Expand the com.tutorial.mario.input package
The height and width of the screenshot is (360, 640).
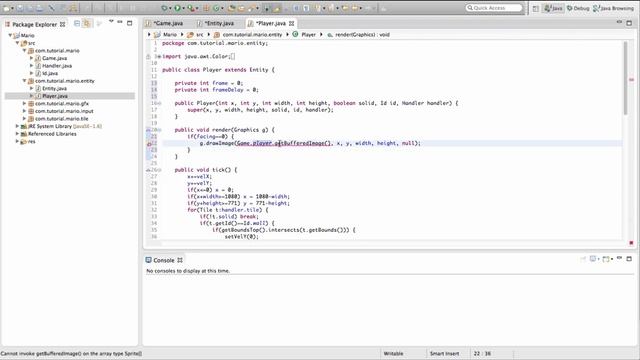pyautogui.click(x=24, y=111)
